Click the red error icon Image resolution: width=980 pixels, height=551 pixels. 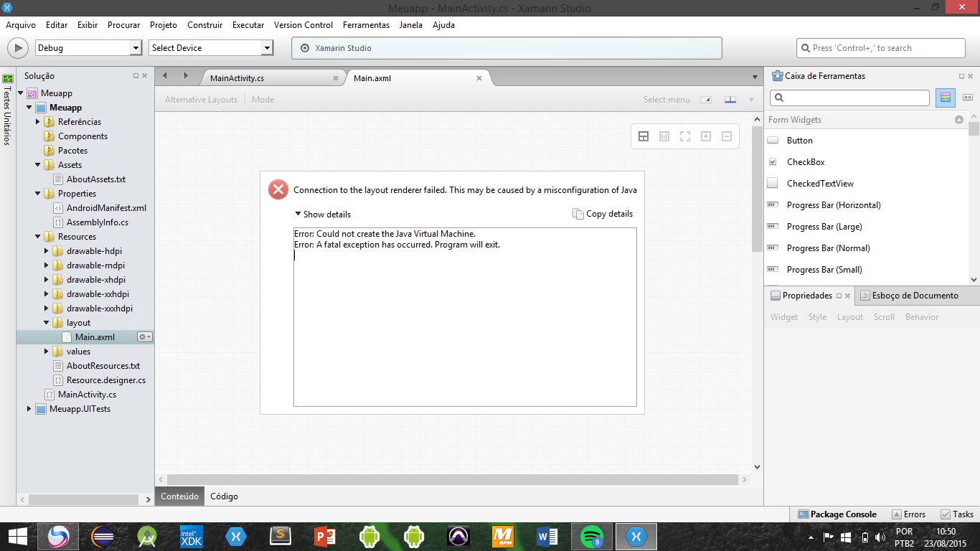click(x=278, y=189)
